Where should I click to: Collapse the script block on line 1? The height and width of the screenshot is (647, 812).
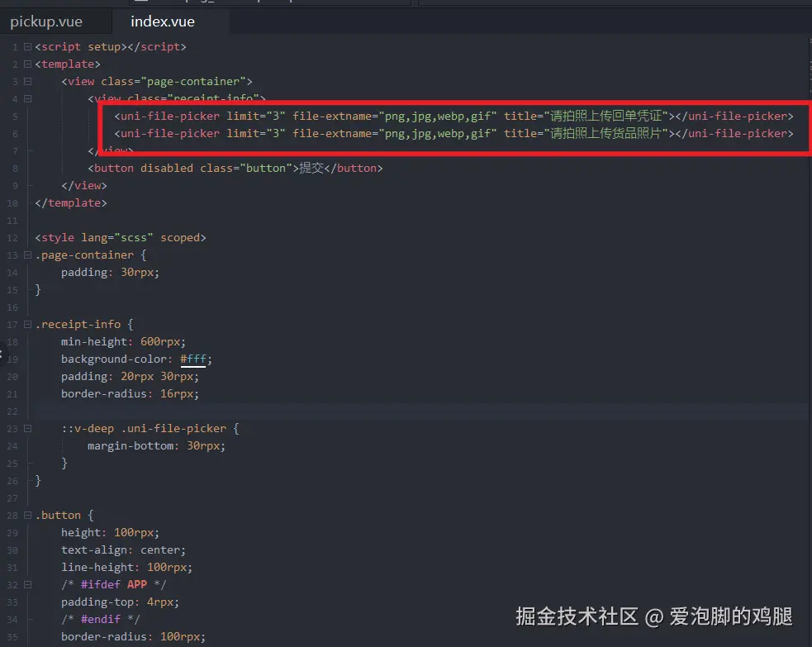pos(27,46)
